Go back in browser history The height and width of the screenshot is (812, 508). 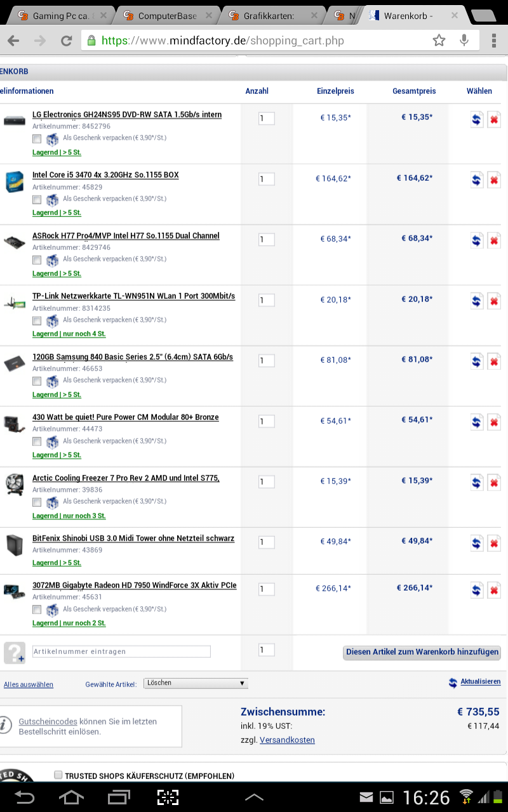13,41
